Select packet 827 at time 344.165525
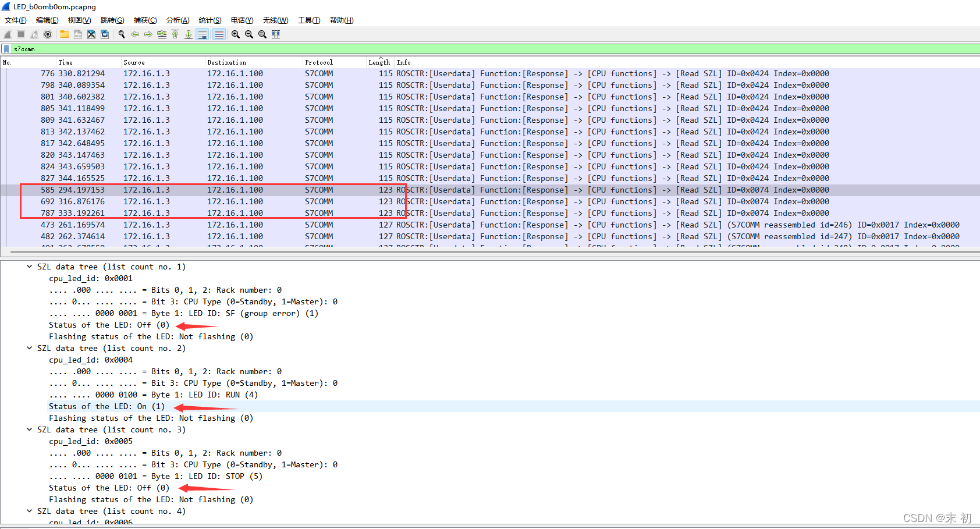 490,178
